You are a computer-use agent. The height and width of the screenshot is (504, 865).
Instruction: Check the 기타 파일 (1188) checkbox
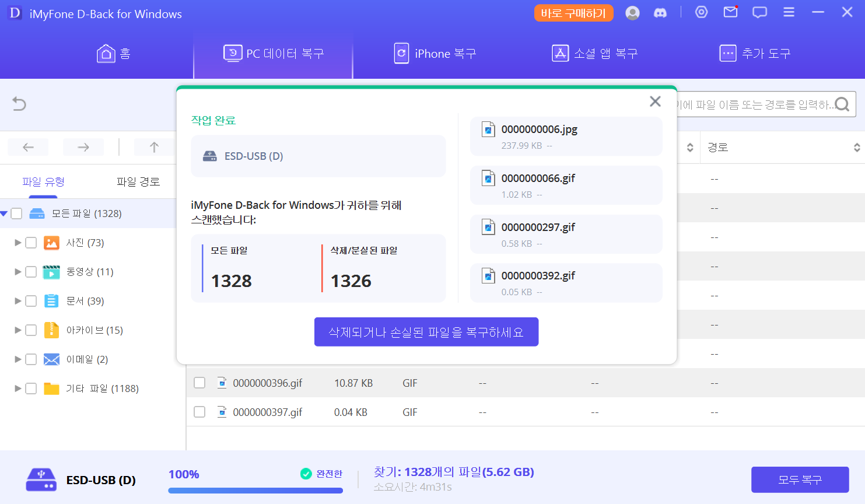[x=31, y=388]
